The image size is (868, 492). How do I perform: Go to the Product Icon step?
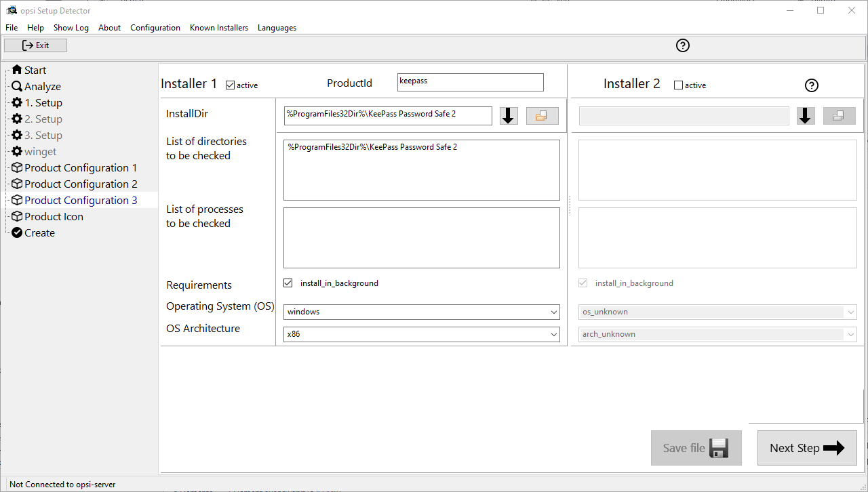[54, 216]
